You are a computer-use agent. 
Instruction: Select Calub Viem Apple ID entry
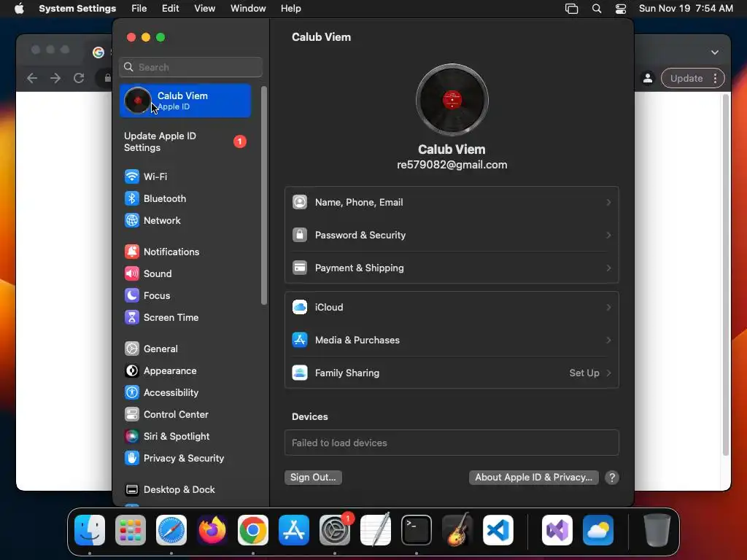[x=186, y=101]
